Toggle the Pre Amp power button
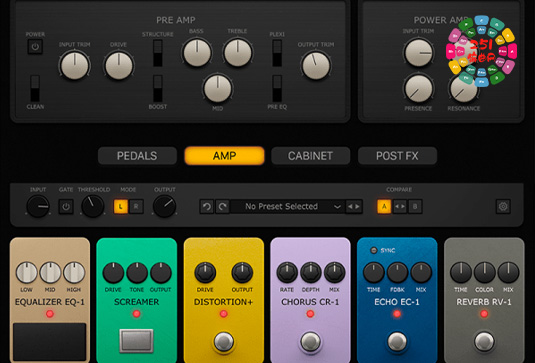This screenshot has height=363, width=535. click(35, 47)
